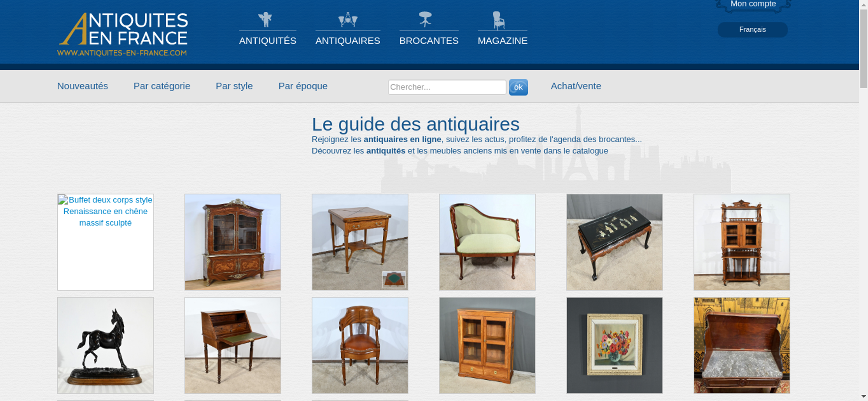Click the vertical scrollbar down arrow

864,396
